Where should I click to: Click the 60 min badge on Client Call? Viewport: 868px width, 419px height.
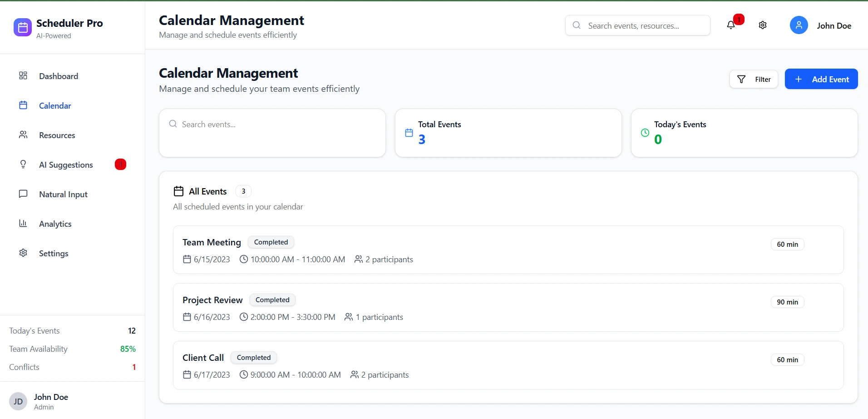787,360
